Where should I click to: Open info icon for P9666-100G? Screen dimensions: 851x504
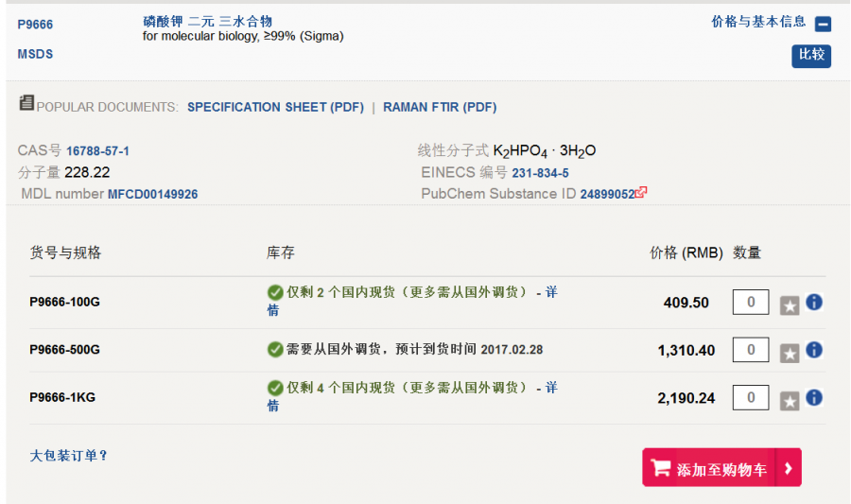point(814,303)
